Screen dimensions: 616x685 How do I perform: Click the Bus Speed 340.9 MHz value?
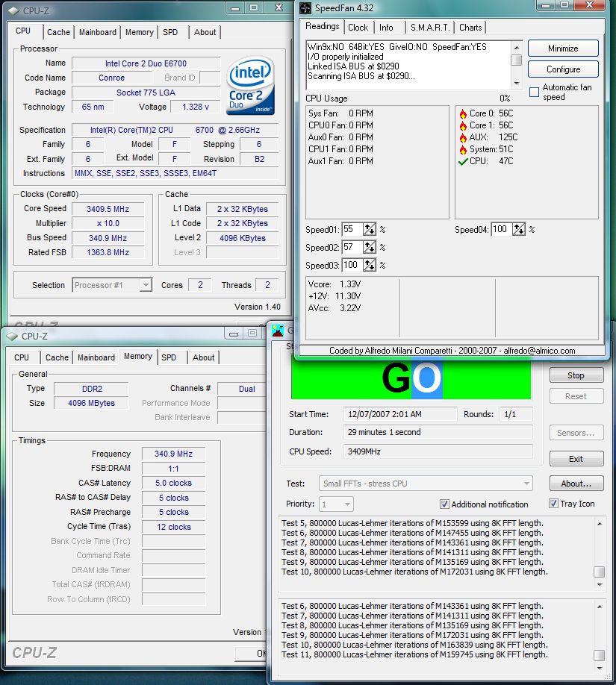point(108,238)
